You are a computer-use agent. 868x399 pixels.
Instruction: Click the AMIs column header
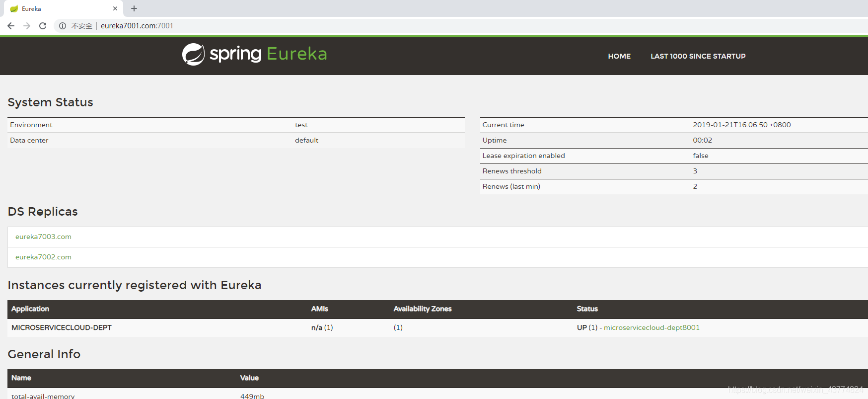pyautogui.click(x=320, y=309)
